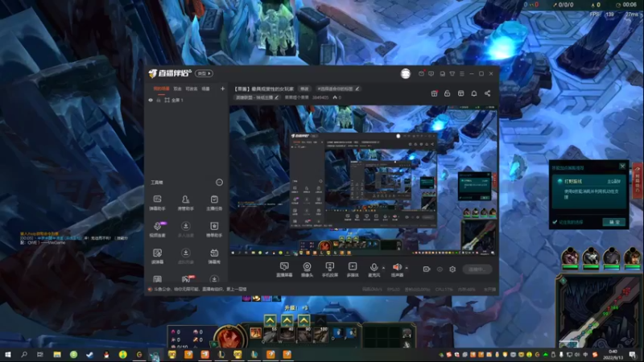Close the jungle route game dialog

(622, 167)
